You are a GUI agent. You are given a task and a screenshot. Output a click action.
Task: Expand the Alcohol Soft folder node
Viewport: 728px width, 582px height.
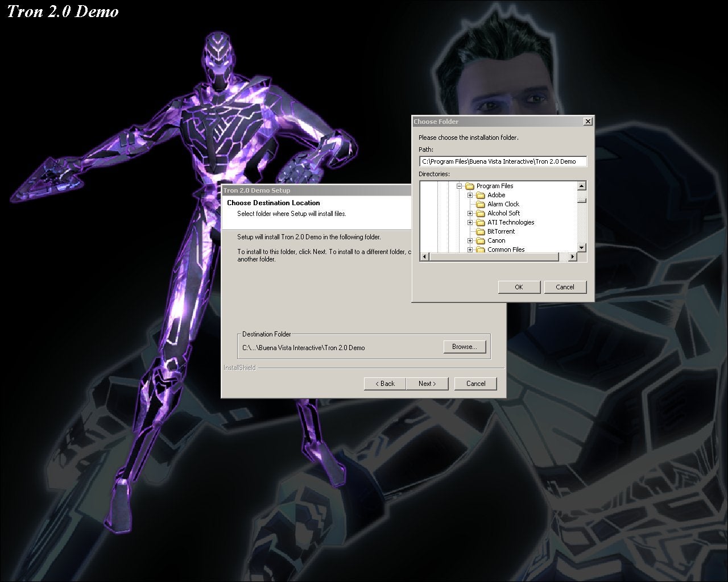(x=470, y=213)
